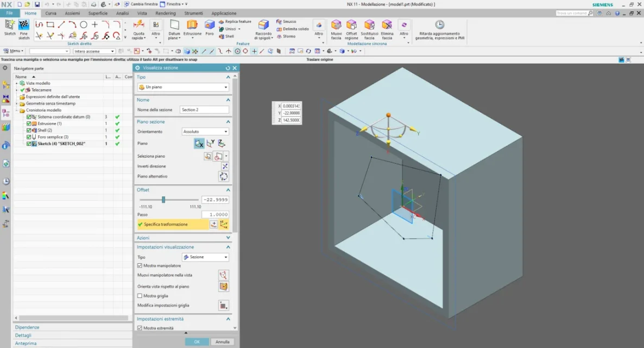Open the Orientamento Assoluto dropdown
Screen dimensions: 644x348
205,132
